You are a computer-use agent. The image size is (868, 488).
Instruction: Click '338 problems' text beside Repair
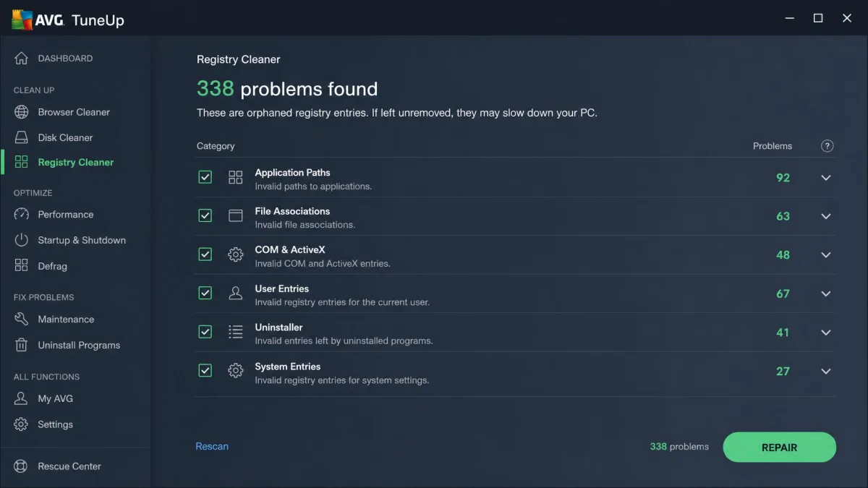point(679,447)
